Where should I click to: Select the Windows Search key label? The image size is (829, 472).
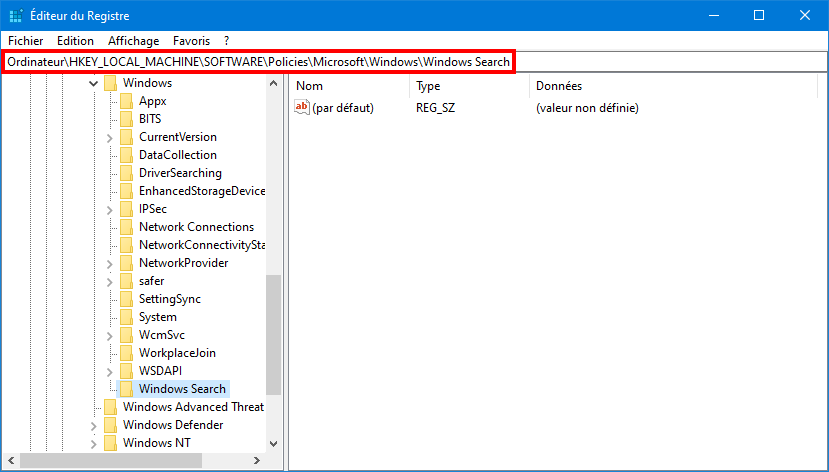coord(182,388)
